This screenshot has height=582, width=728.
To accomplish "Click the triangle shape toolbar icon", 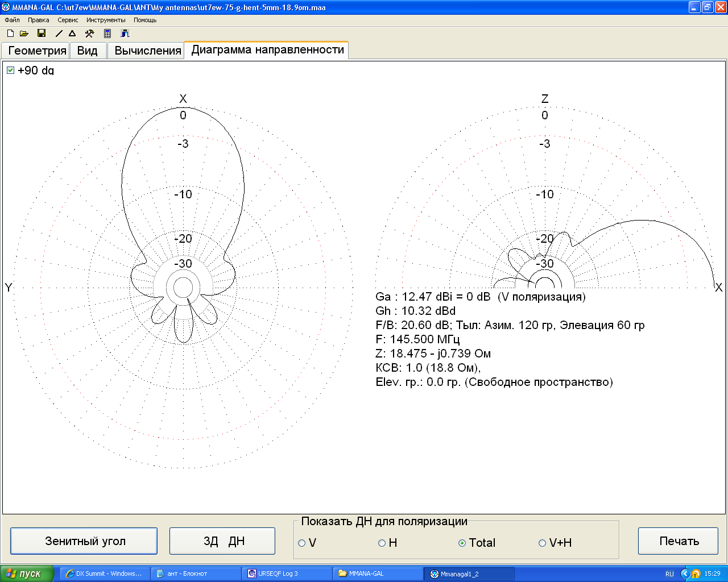I will pos(72,34).
